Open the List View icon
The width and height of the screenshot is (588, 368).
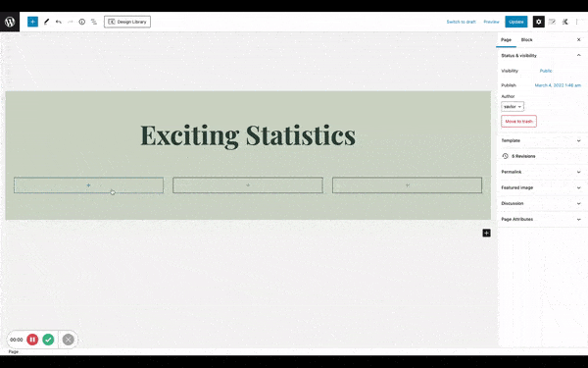coord(94,22)
